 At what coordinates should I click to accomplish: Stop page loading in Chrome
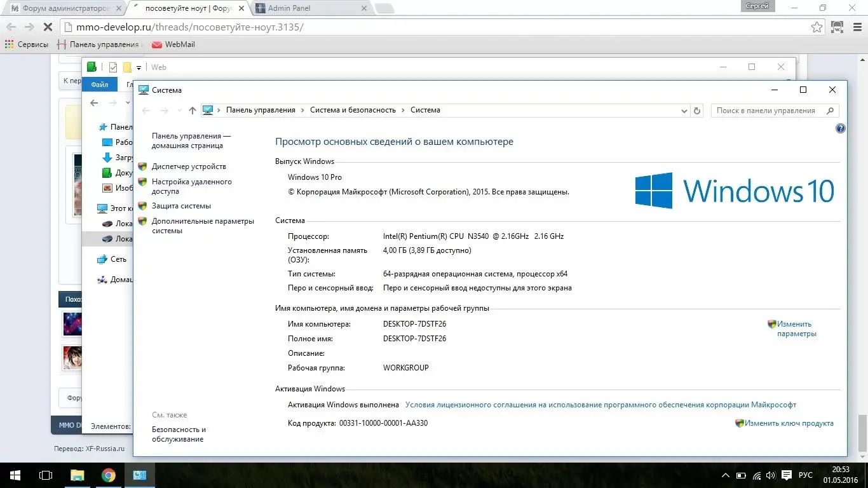(x=48, y=27)
